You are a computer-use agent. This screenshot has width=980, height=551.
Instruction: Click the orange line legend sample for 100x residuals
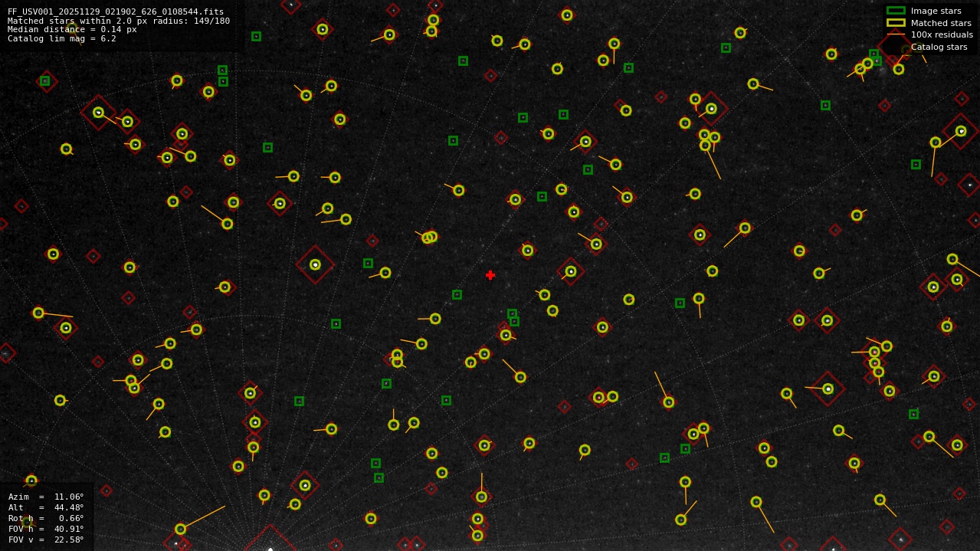click(896, 34)
